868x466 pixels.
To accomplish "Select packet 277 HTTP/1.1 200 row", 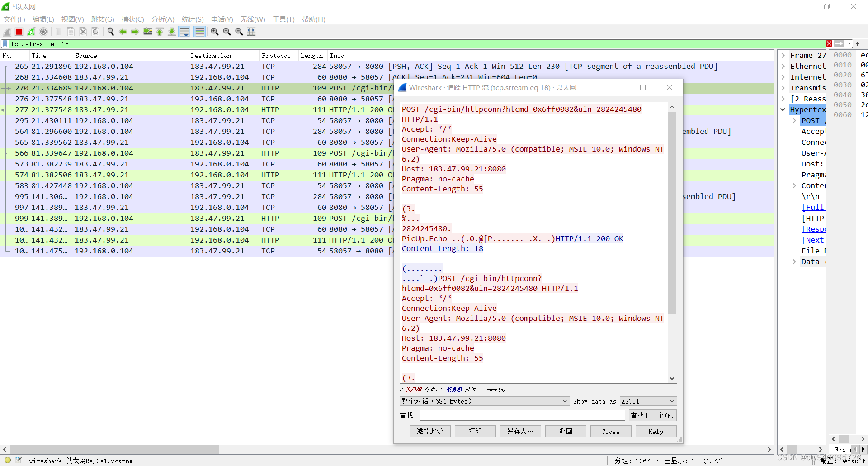I will (387, 110).
